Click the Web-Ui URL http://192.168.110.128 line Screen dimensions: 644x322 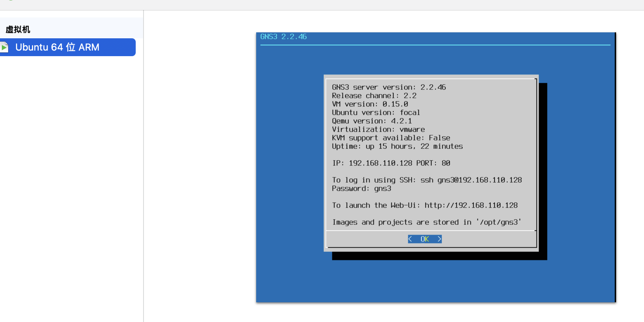(x=425, y=205)
